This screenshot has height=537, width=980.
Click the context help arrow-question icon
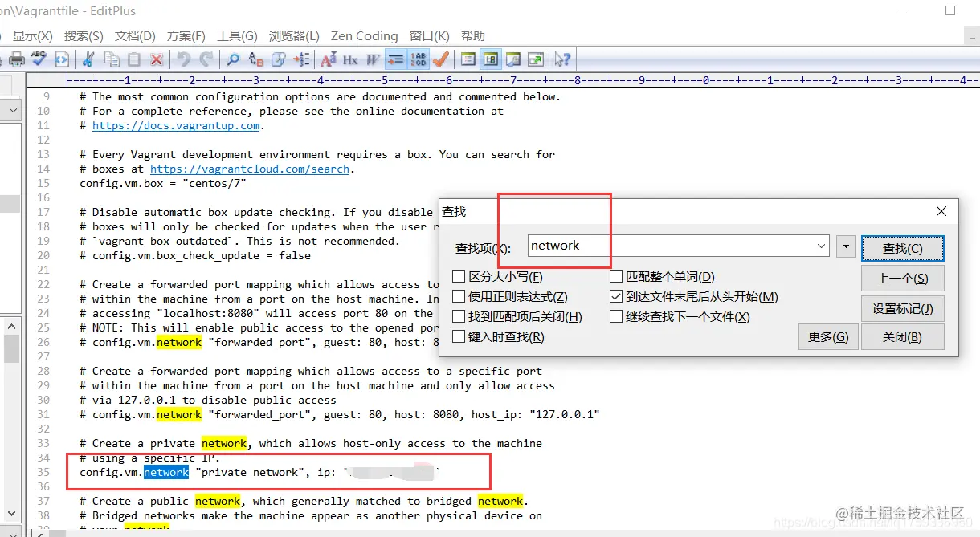[561, 59]
